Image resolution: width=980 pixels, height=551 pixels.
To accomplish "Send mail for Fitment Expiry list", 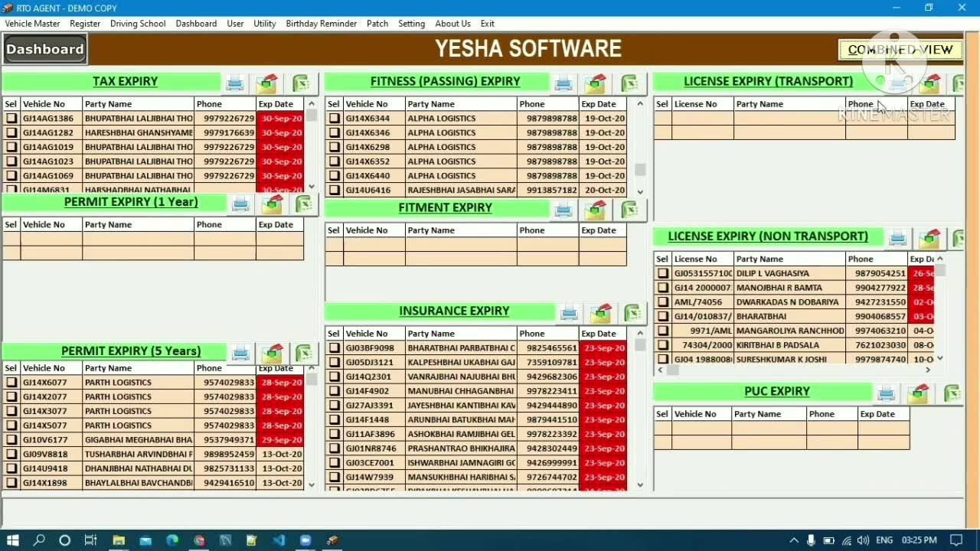I will (597, 209).
